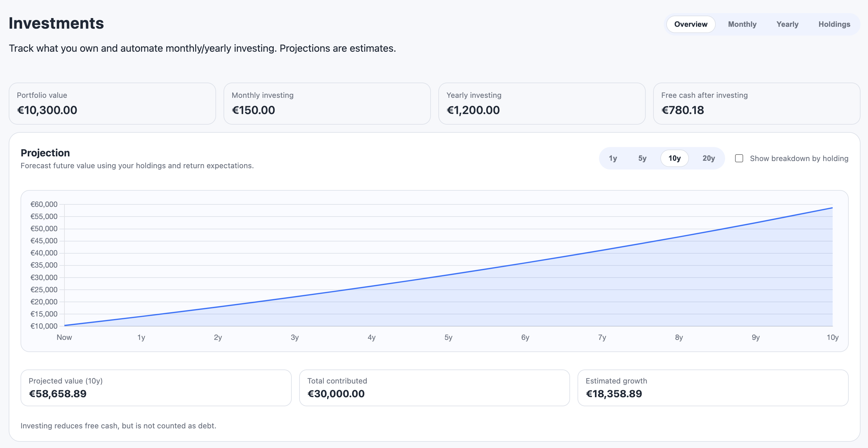Click the Total contributed card
868x448 pixels.
pos(435,388)
